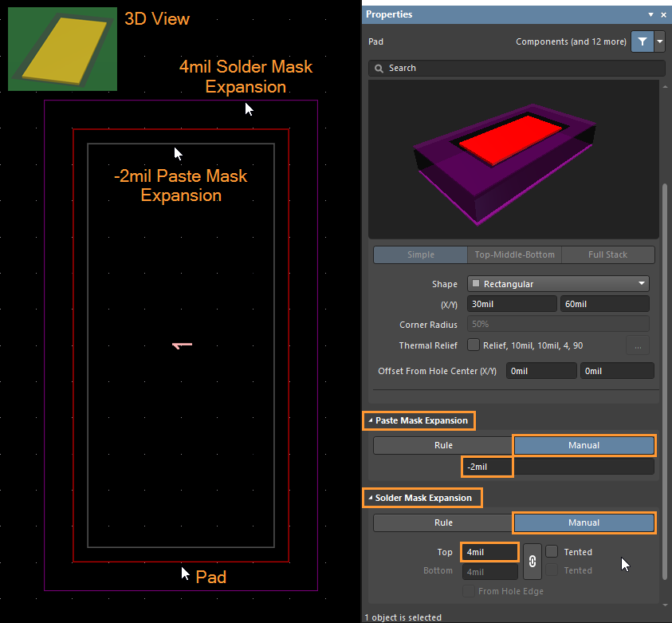Screen dimensions: 672x623
Task: Open Thermal Relief settings ellipsis button
Action: click(638, 345)
